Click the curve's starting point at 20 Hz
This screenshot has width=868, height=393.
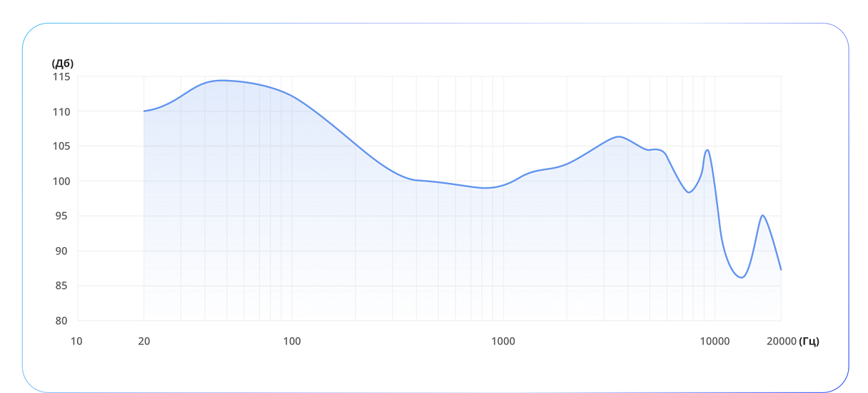pos(144,111)
